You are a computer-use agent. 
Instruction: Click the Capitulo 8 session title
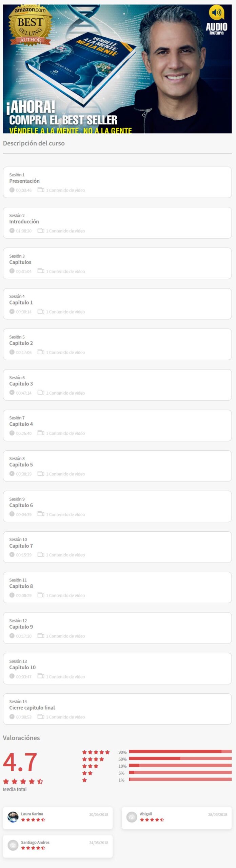click(x=21, y=586)
